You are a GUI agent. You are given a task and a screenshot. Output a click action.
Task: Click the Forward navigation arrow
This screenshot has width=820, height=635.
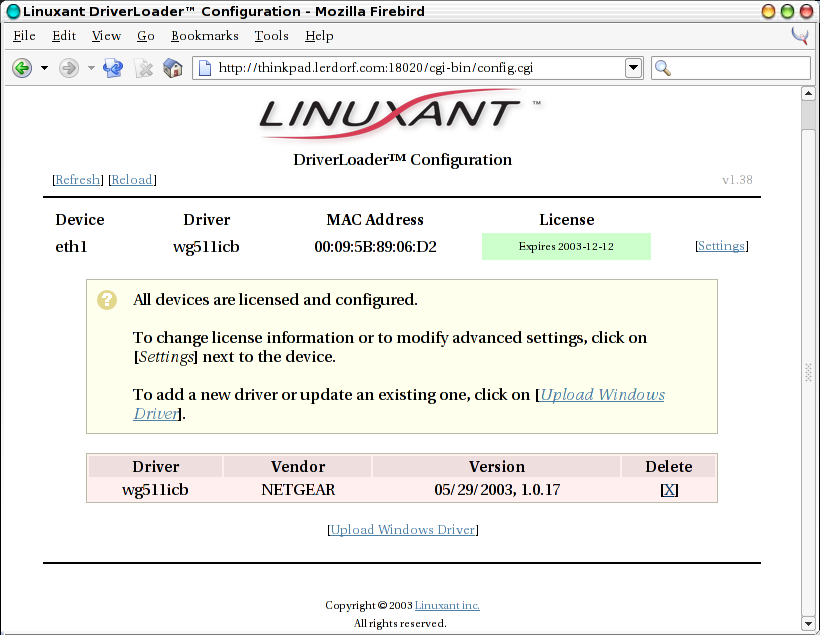(68, 68)
